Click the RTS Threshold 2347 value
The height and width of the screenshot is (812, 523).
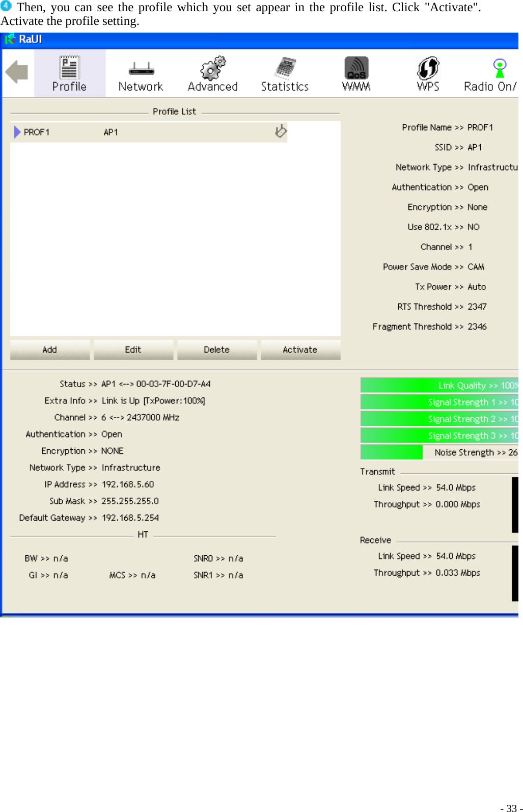pyautogui.click(x=477, y=307)
